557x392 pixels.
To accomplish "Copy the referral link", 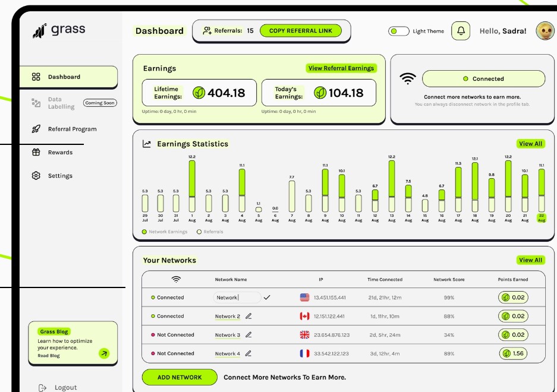I will click(x=301, y=31).
